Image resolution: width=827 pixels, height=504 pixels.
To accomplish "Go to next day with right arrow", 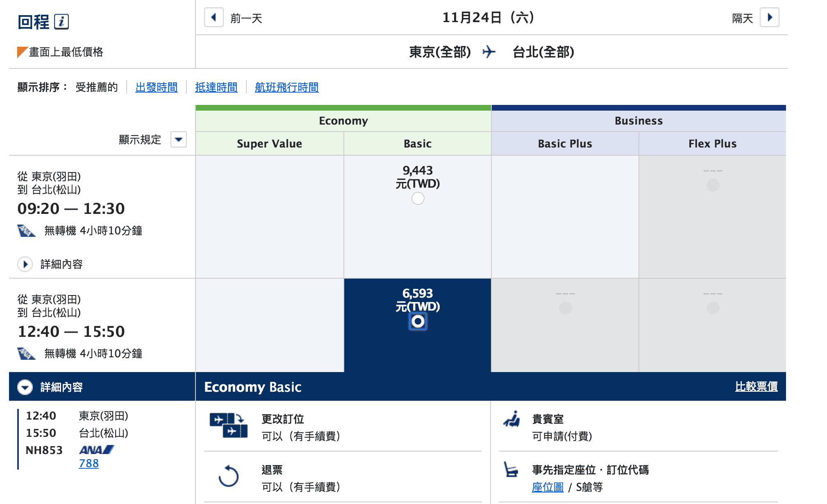I will 769,18.
